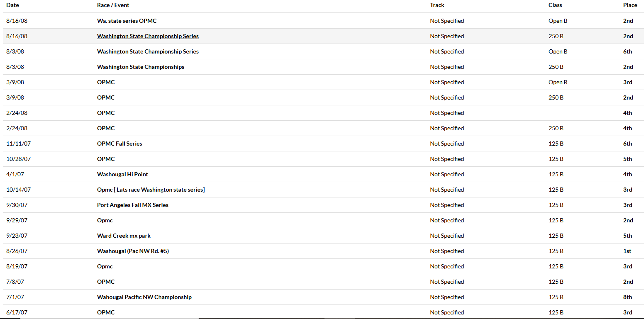Open the 'Port Angeles Fall MX Series' link
Screen dimensions: 644x319
(133, 205)
